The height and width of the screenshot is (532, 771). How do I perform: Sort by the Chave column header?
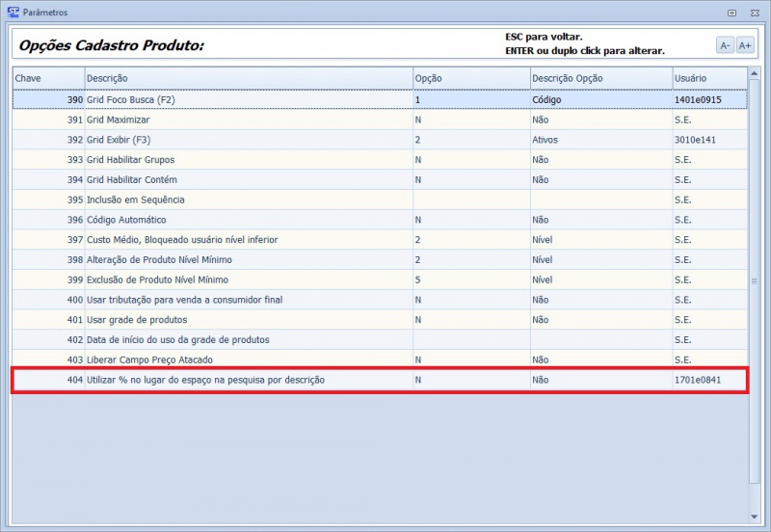tap(46, 77)
